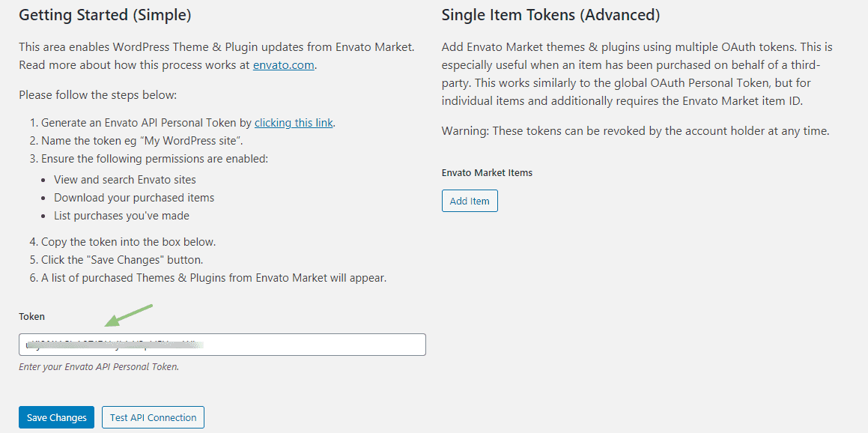Image resolution: width=868 pixels, height=433 pixels.
Task: Click "Enter your Envato API Personal Token" hint
Action: pyautogui.click(x=99, y=366)
